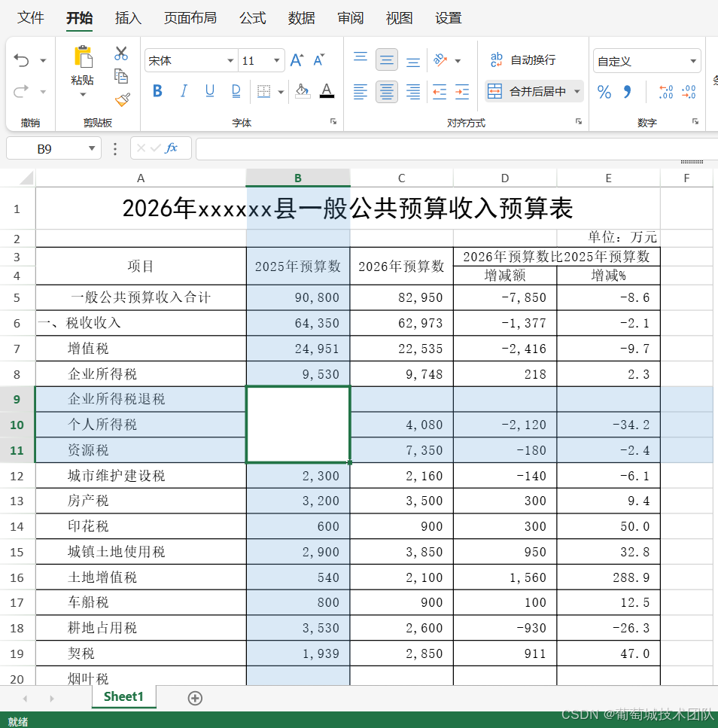Click the cell borders icon
Screen dimensions: 718x728
click(x=263, y=91)
